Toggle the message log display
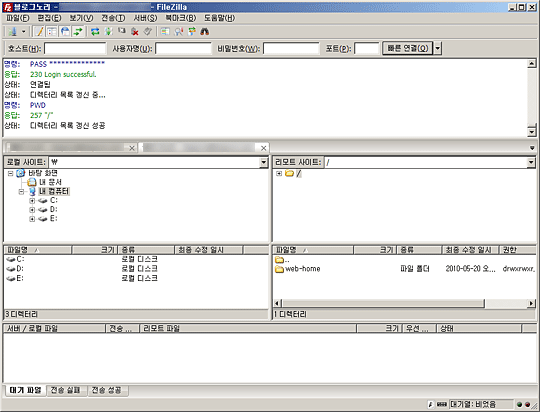Screen dimensions: 540x412 click(39, 32)
